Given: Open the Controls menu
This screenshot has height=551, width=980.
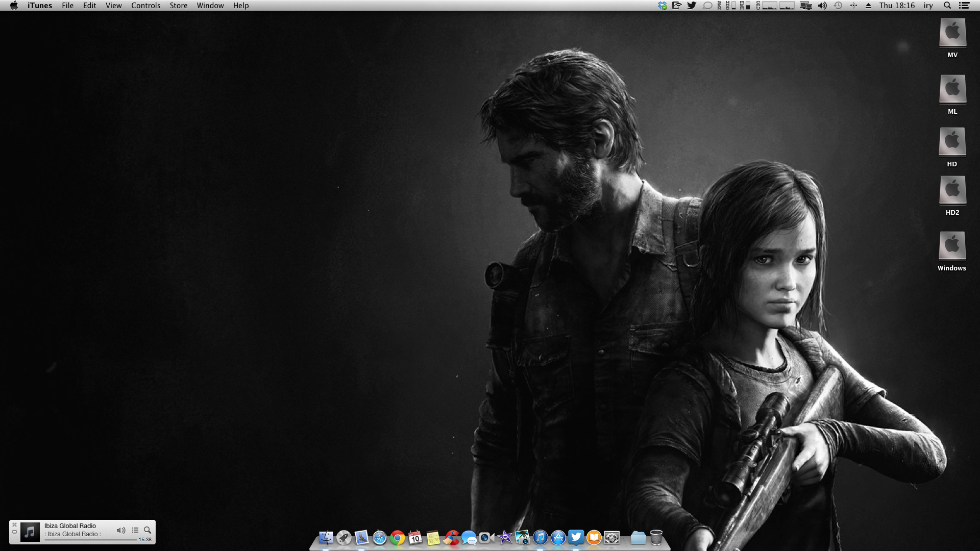Looking at the screenshot, I should pos(145,6).
